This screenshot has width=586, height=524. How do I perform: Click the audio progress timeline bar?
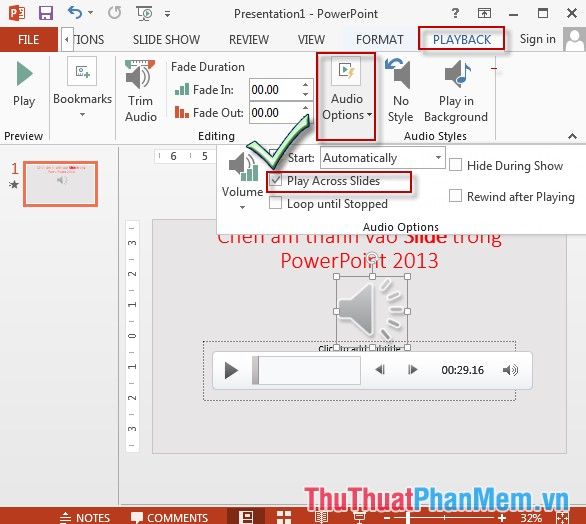pyautogui.click(x=306, y=370)
